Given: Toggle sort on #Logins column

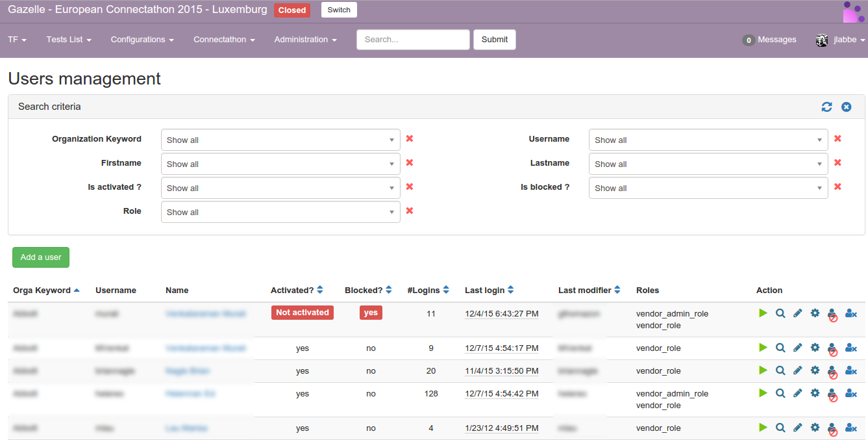Looking at the screenshot, I should [446, 290].
